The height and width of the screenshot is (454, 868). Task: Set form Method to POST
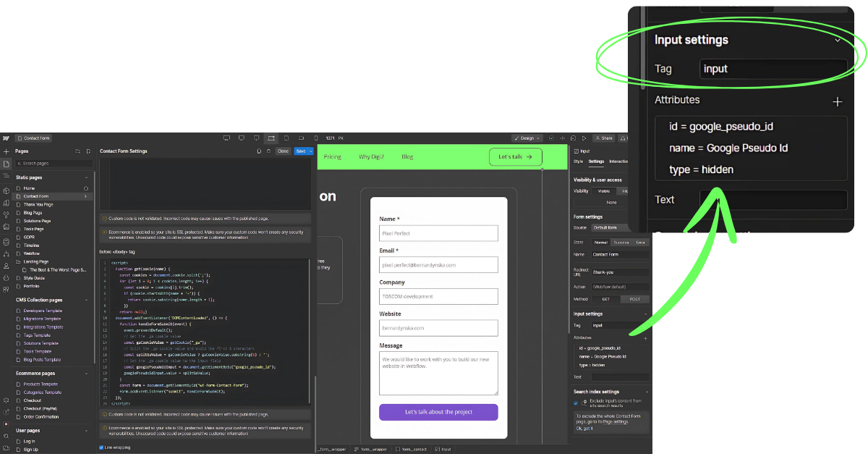pos(634,299)
